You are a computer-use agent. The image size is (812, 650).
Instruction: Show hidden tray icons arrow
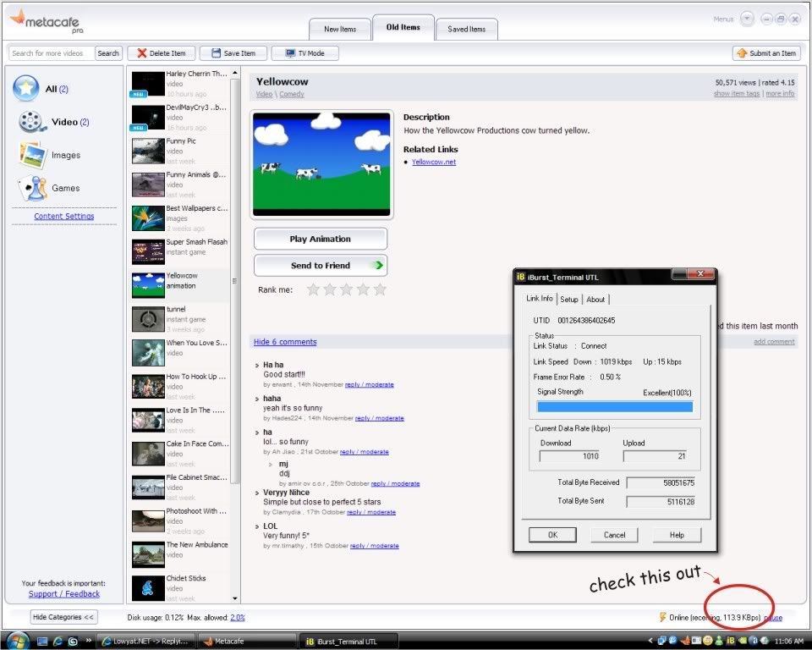(650, 642)
